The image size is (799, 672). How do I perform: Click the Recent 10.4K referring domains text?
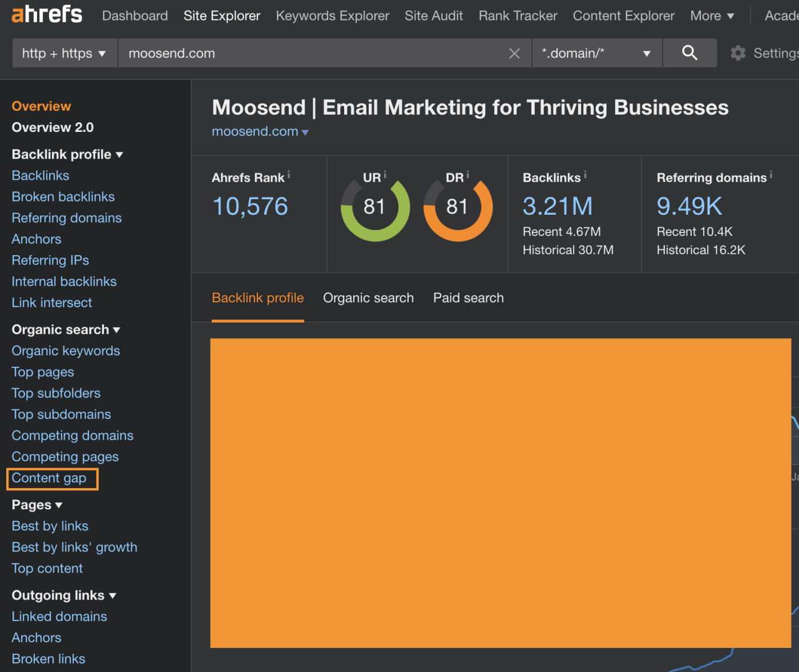695,231
